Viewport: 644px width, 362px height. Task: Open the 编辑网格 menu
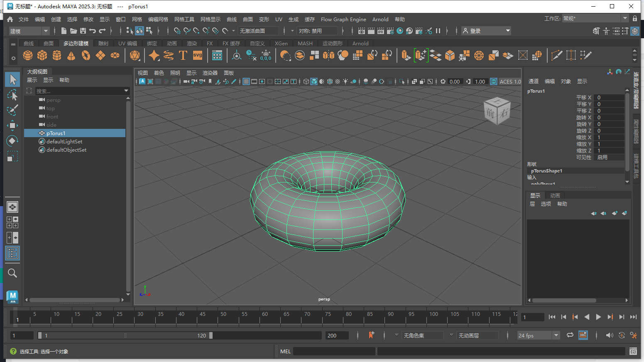pyautogui.click(x=158, y=19)
